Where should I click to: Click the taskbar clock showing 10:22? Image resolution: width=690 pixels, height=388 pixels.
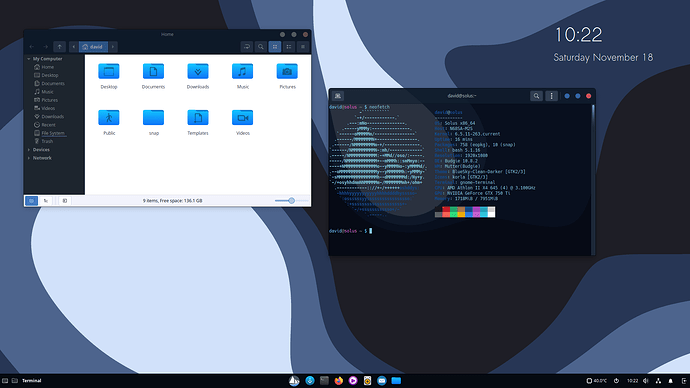click(x=632, y=381)
